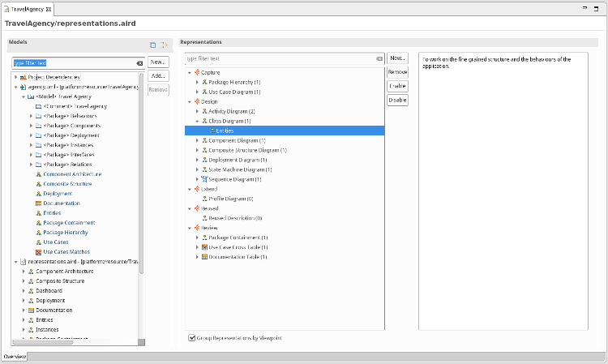The width and height of the screenshot is (608, 364).
Task: Expand Component Diagram (1) node
Action: [197, 140]
